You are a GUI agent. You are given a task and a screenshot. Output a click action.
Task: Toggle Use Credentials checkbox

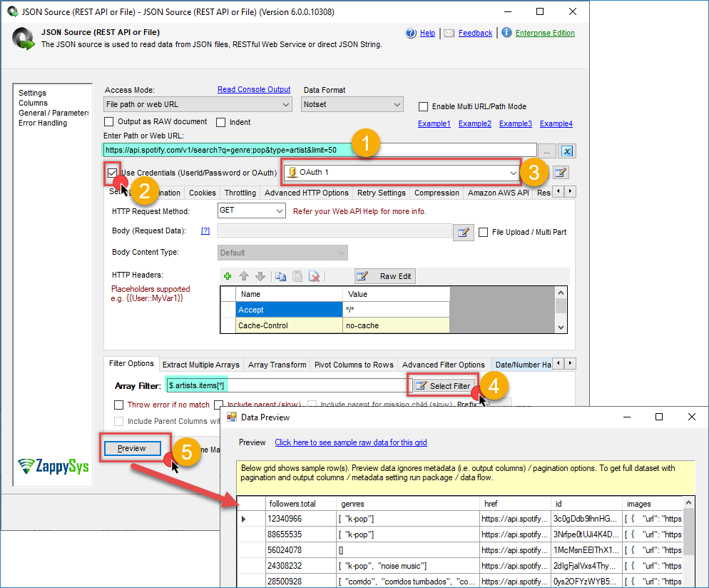112,173
